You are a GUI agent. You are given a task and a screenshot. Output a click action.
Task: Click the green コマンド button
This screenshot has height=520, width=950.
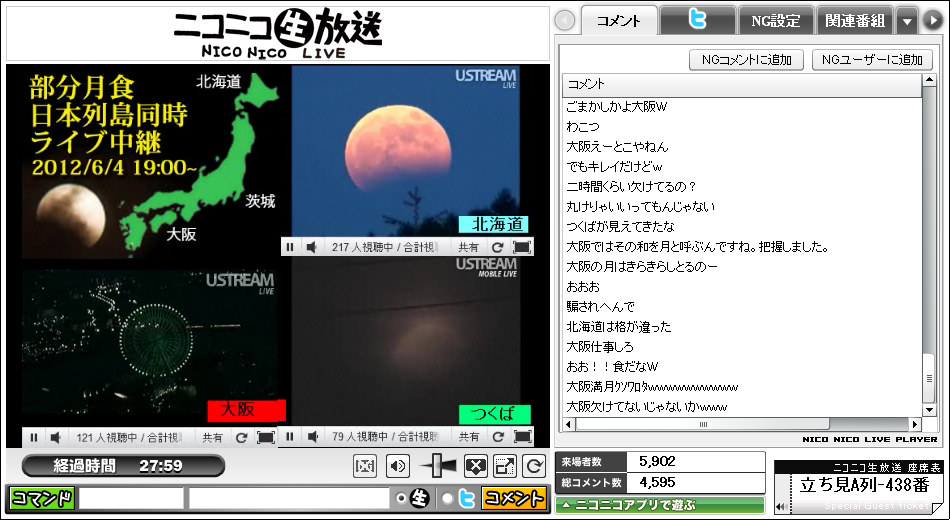(x=42, y=499)
